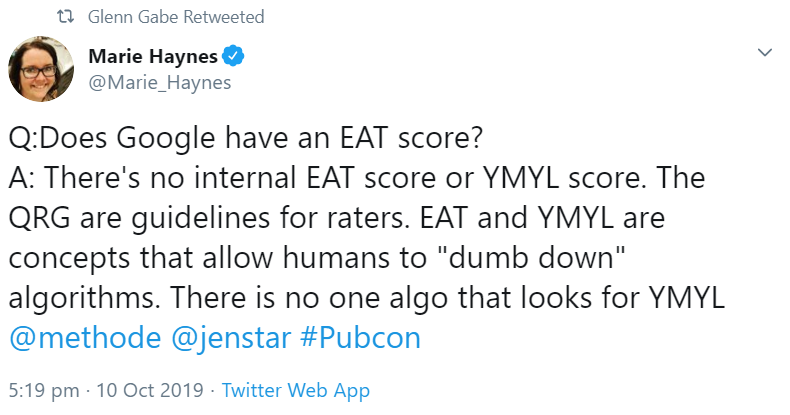Open the Marie Haynes display name

(x=152, y=57)
